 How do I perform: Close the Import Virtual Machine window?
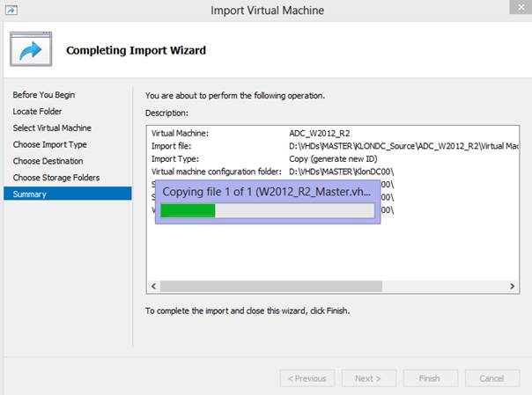point(521,7)
